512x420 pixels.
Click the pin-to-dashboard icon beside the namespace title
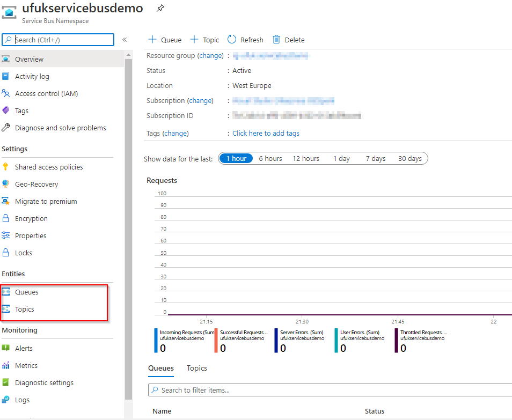pos(160,8)
